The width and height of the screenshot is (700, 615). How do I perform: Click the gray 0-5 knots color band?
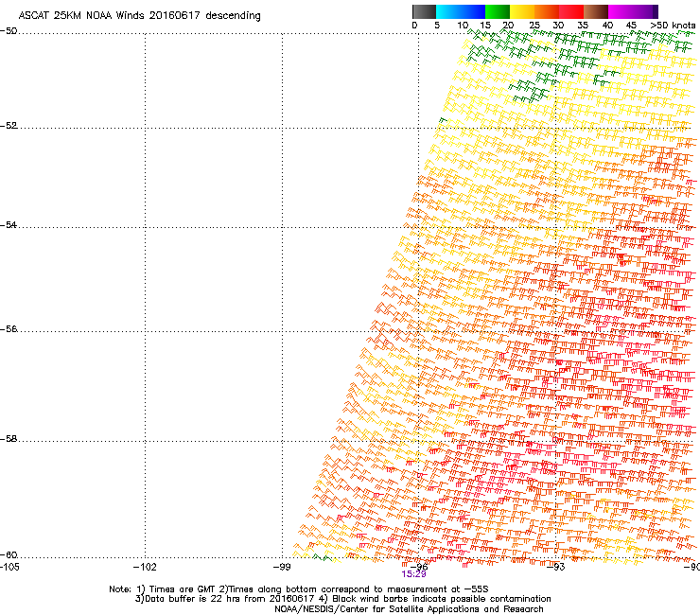tap(424, 11)
